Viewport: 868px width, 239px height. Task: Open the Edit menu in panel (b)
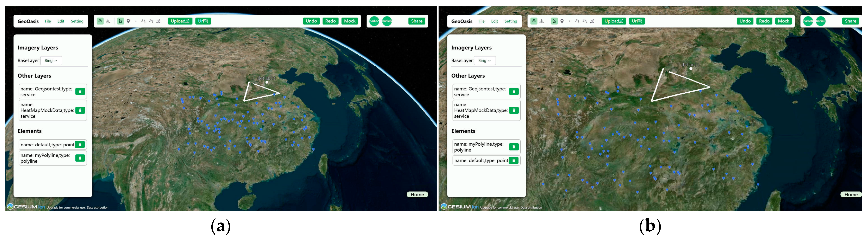[x=494, y=21]
